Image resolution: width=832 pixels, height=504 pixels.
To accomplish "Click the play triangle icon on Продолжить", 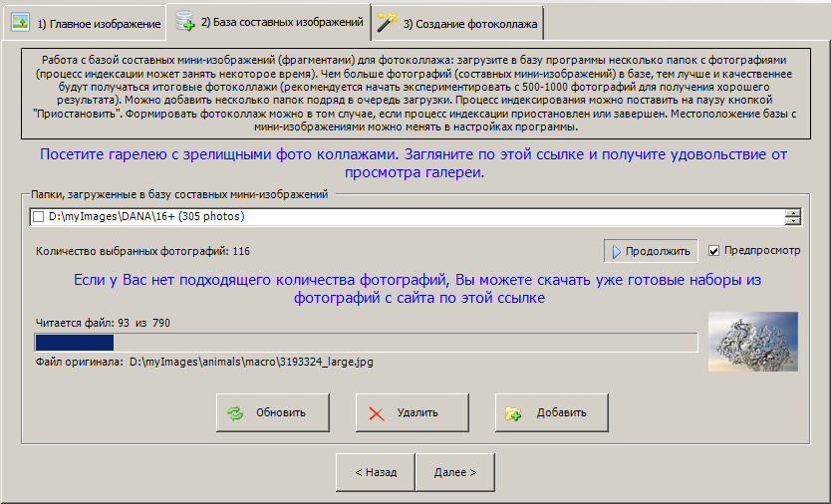I will pyautogui.click(x=616, y=251).
